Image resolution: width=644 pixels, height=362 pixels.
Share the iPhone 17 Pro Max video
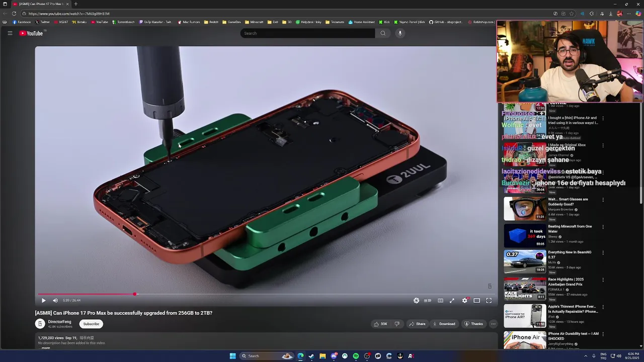(417, 324)
